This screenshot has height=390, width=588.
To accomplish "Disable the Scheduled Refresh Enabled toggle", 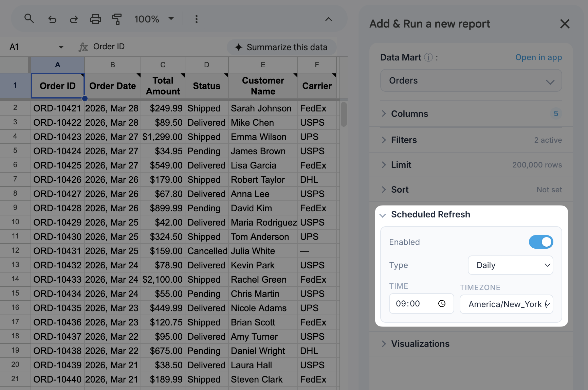I will point(541,242).
